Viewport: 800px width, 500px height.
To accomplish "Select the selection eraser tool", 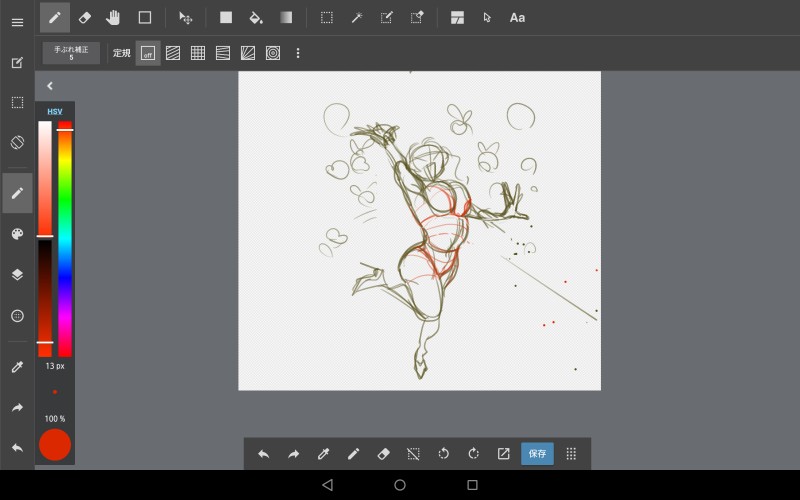I will (x=417, y=18).
